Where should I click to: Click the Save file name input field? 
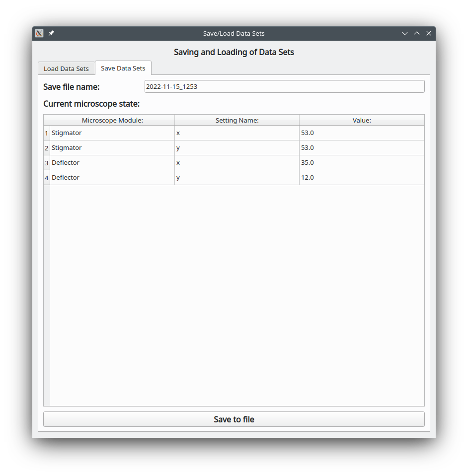click(285, 86)
